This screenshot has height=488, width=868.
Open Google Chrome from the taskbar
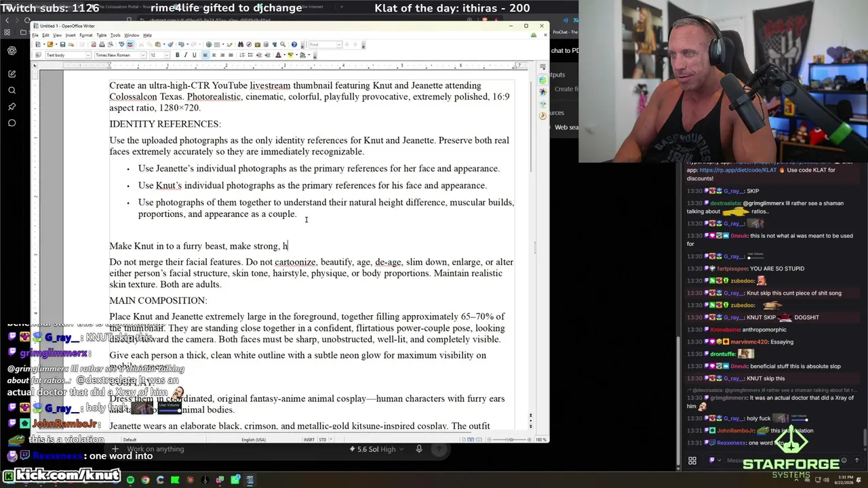(x=145, y=480)
